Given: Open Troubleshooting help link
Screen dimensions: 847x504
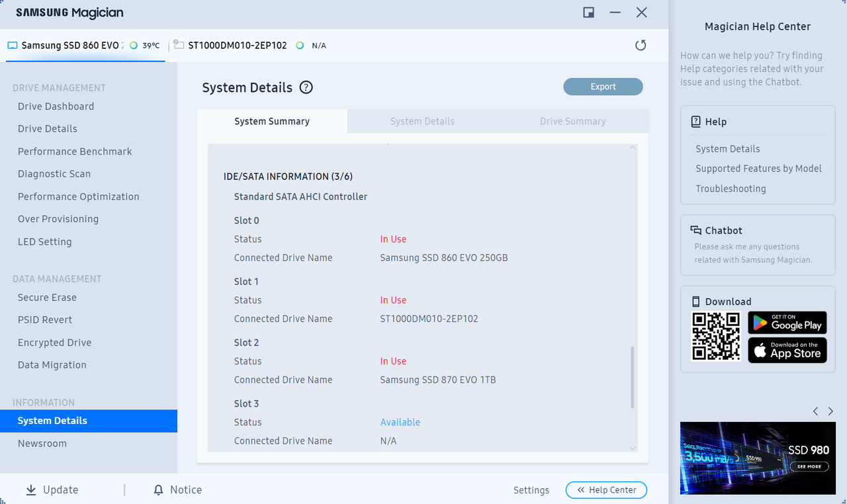Looking at the screenshot, I should click(x=731, y=189).
